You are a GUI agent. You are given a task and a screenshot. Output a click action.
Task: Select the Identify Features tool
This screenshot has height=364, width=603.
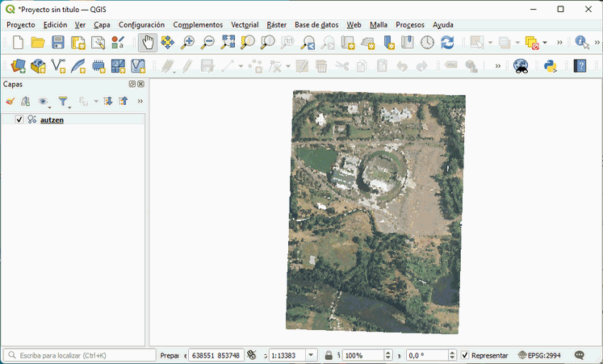[x=582, y=42]
